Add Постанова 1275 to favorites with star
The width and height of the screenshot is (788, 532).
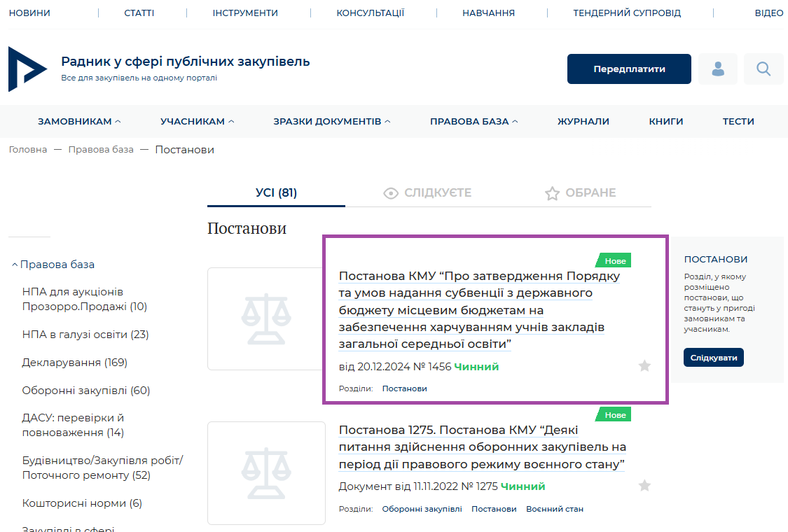click(x=644, y=486)
